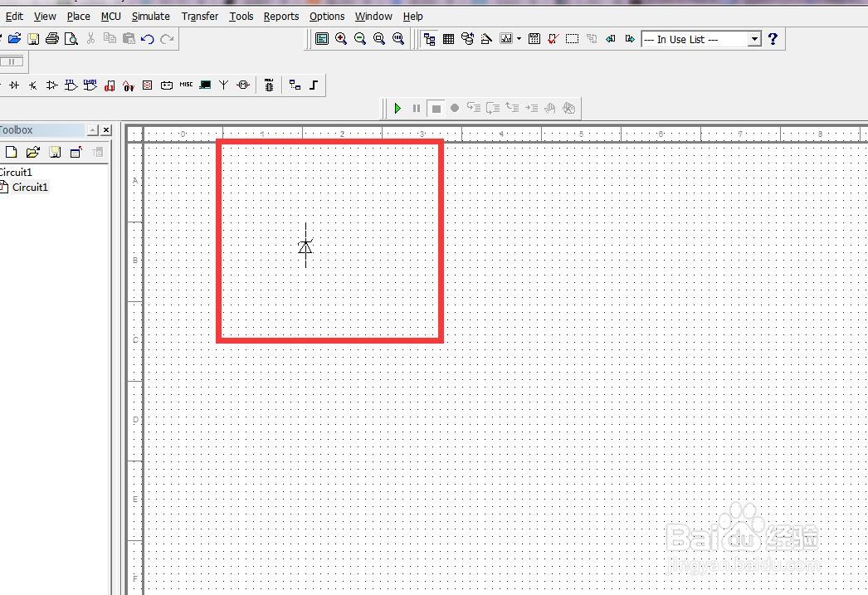868x595 pixels.
Task: Open the View menu
Action: pos(45,17)
